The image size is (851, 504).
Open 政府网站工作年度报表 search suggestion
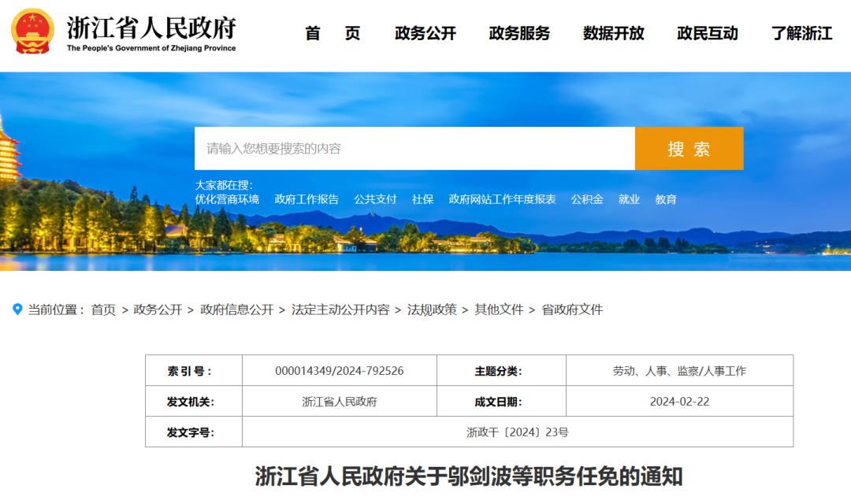[502, 200]
